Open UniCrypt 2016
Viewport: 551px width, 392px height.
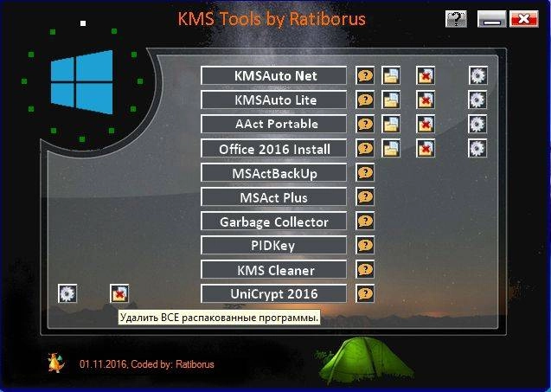tap(273, 293)
